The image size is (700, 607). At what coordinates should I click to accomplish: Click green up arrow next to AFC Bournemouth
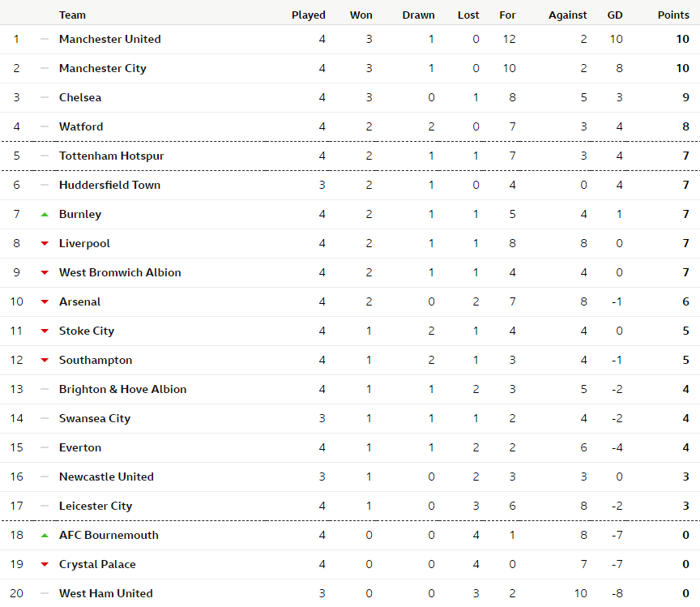[45, 535]
